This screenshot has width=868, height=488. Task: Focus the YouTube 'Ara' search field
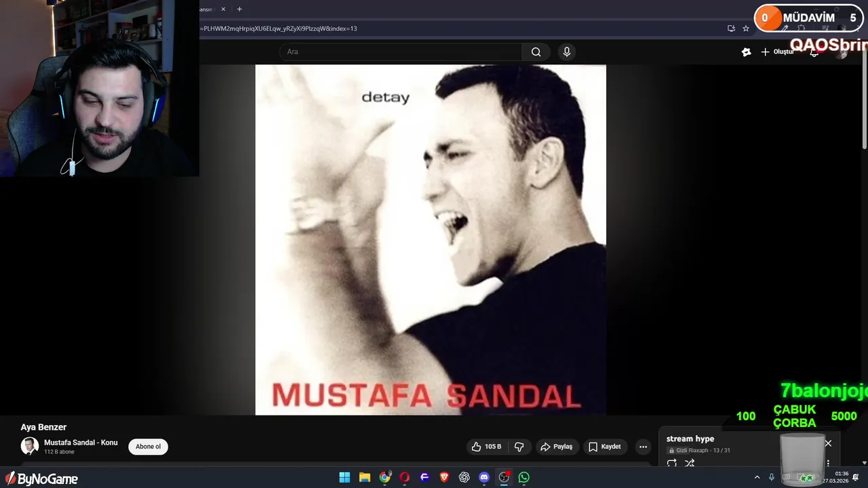400,52
